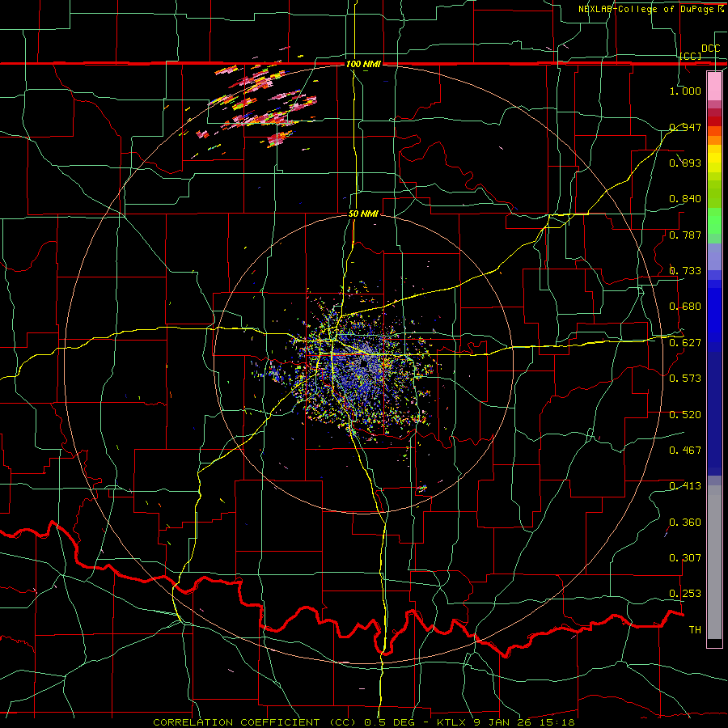Click the 0.627 scale value

coord(685,343)
